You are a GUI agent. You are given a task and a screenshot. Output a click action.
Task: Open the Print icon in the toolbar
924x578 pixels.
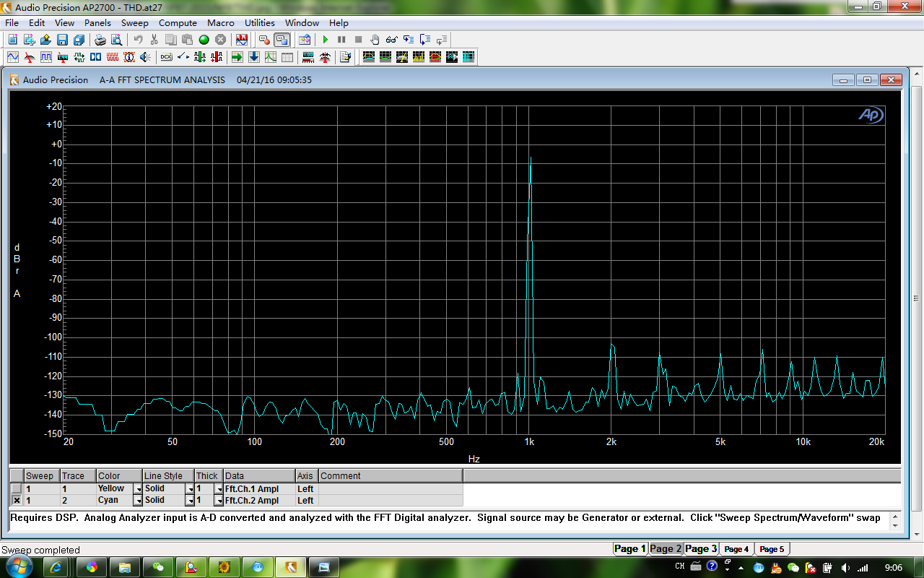(x=100, y=40)
